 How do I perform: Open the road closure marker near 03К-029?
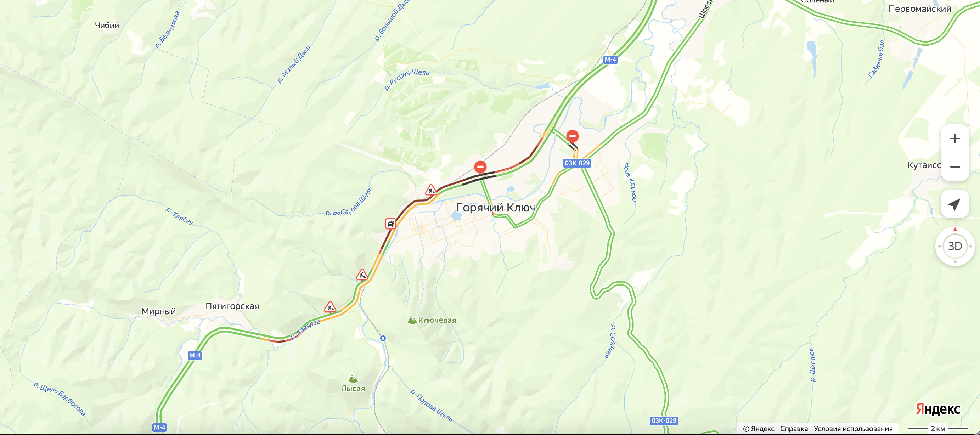pos(573,136)
